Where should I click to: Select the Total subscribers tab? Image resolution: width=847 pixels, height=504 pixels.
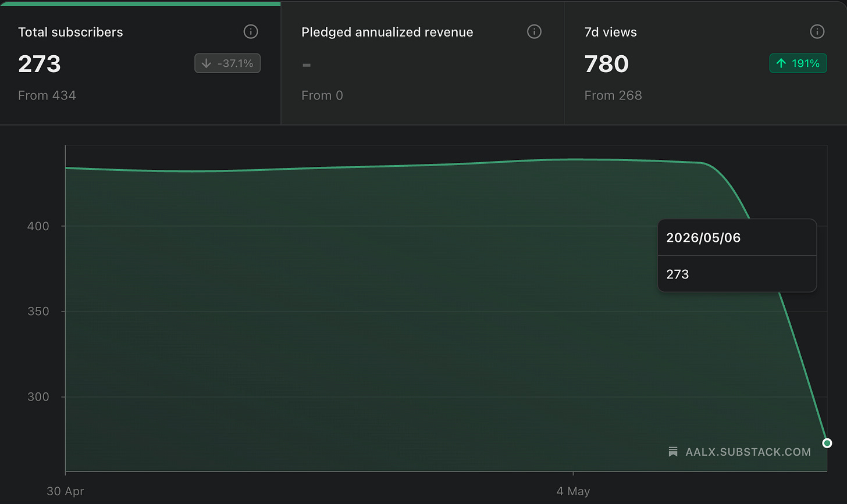point(140,63)
